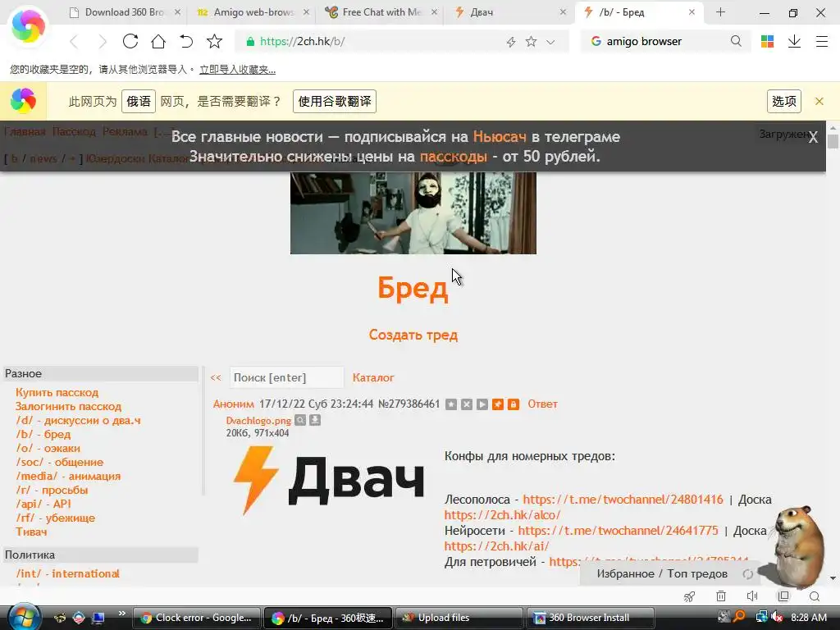Click the rocket accelerator status bar icon
The width and height of the screenshot is (840, 630).
(x=689, y=596)
